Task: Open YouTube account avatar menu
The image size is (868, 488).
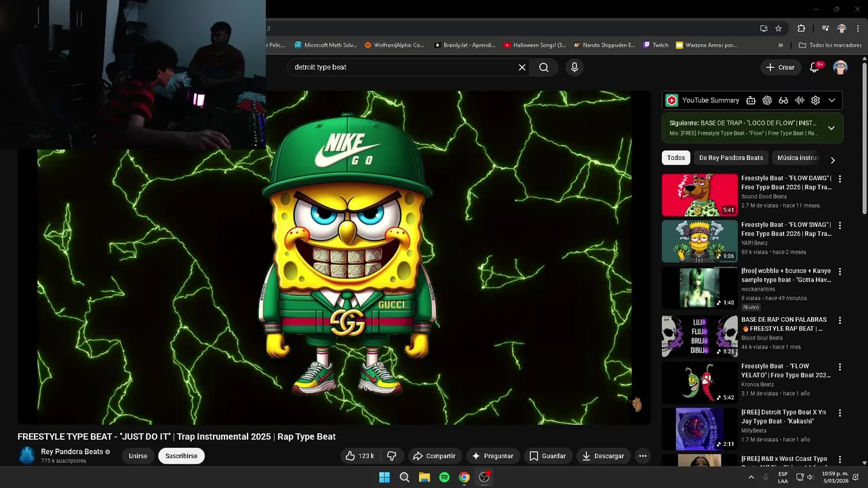Action: 841,67
